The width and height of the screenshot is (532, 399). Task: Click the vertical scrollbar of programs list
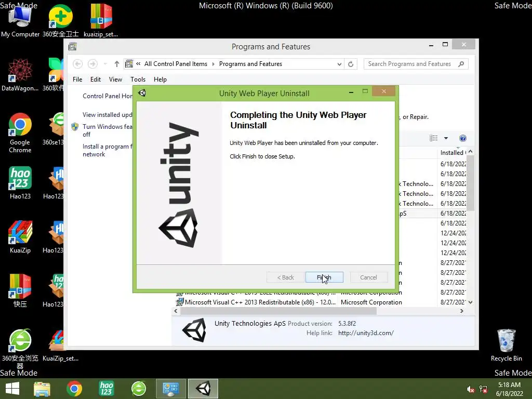tap(470, 183)
